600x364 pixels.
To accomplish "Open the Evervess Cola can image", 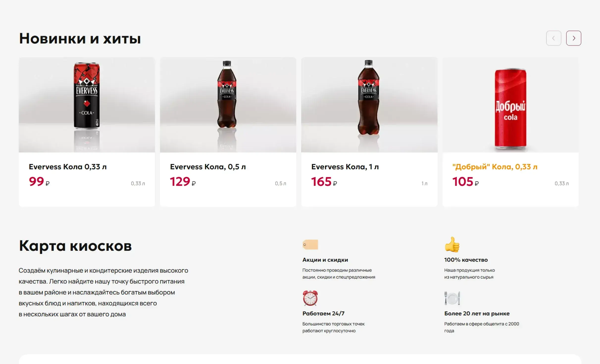I will [87, 105].
